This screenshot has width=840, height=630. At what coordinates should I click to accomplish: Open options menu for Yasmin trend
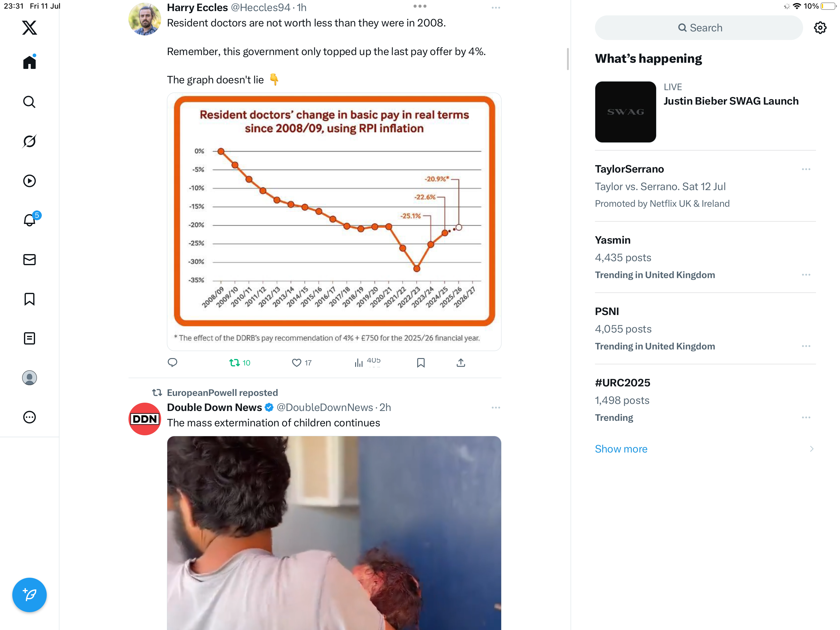click(x=806, y=275)
